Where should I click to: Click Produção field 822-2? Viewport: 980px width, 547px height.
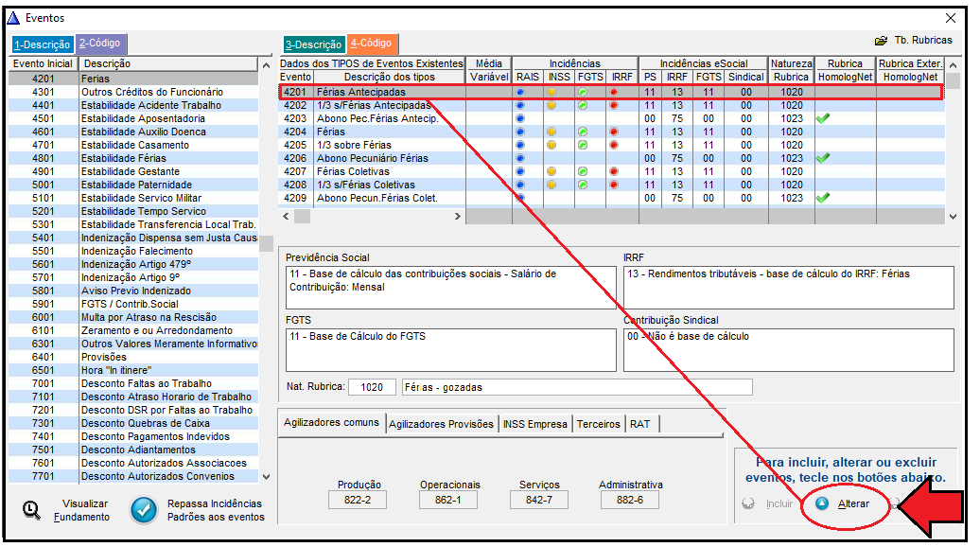(358, 500)
